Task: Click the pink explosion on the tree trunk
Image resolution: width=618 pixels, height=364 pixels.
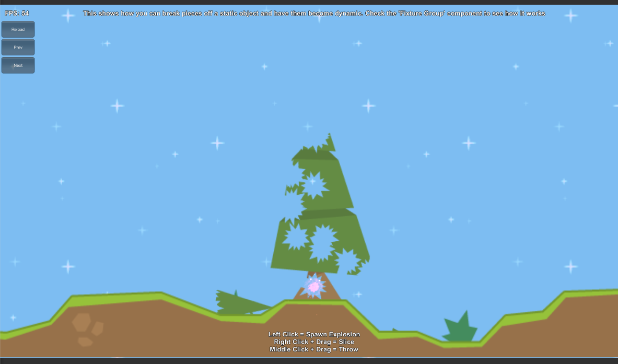Action: (314, 286)
